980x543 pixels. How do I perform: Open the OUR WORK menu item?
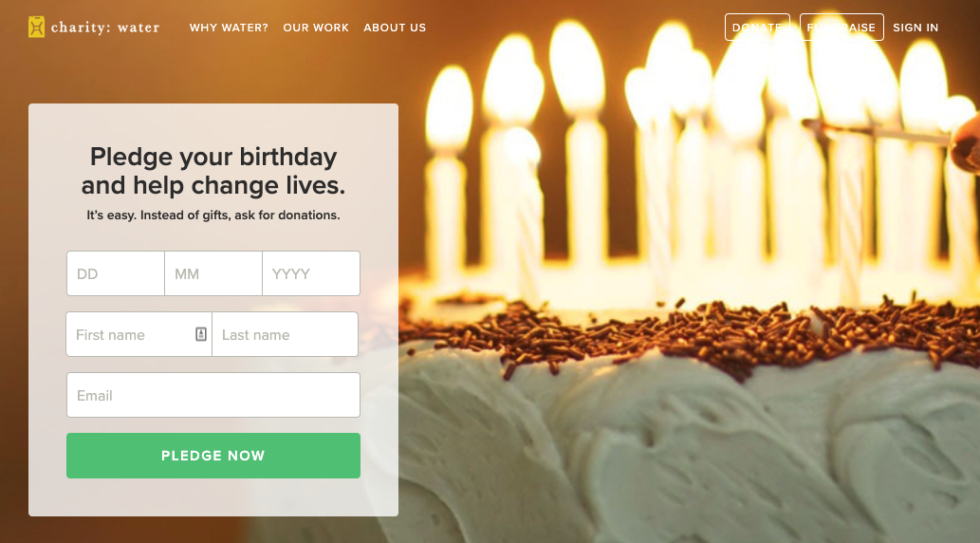tap(316, 28)
